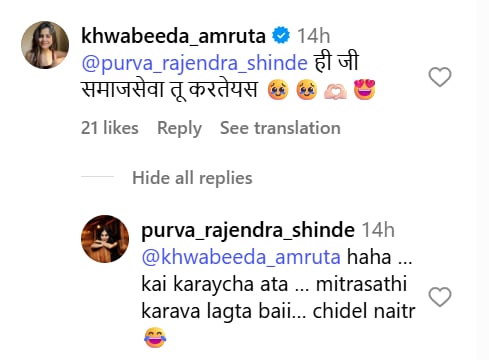The width and height of the screenshot is (489, 360).
Task: Follow the @khwabeeda_amruta mention in the reply
Action: [x=241, y=258]
